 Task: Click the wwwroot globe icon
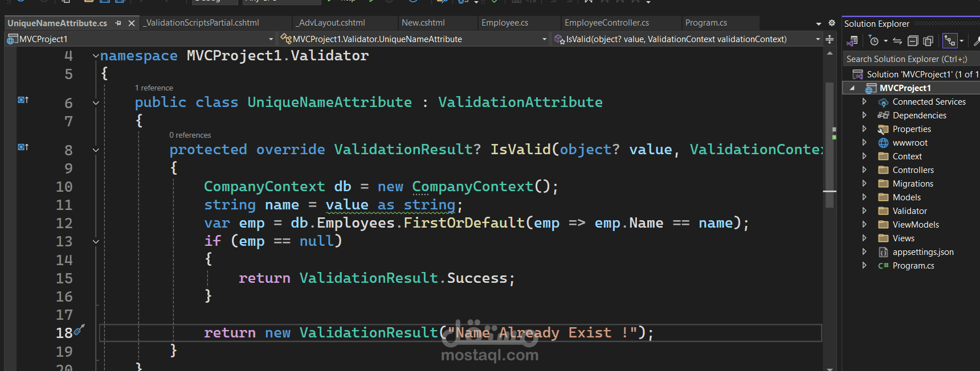(883, 143)
